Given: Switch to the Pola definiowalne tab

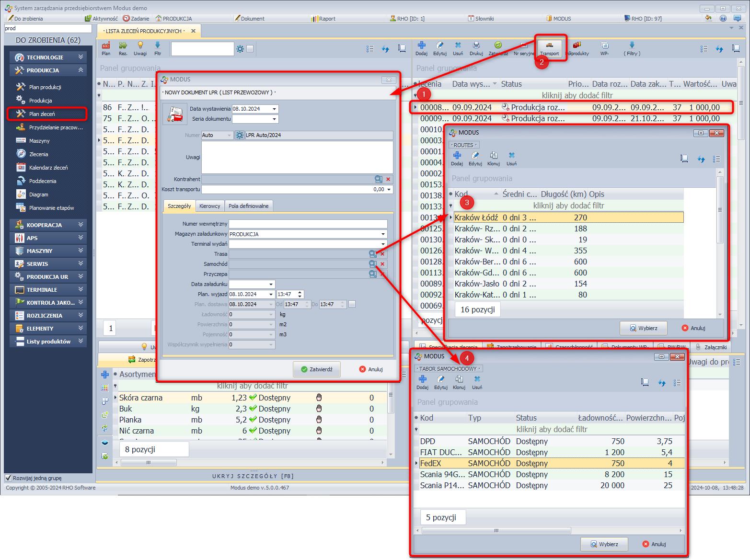Looking at the screenshot, I should 248,206.
